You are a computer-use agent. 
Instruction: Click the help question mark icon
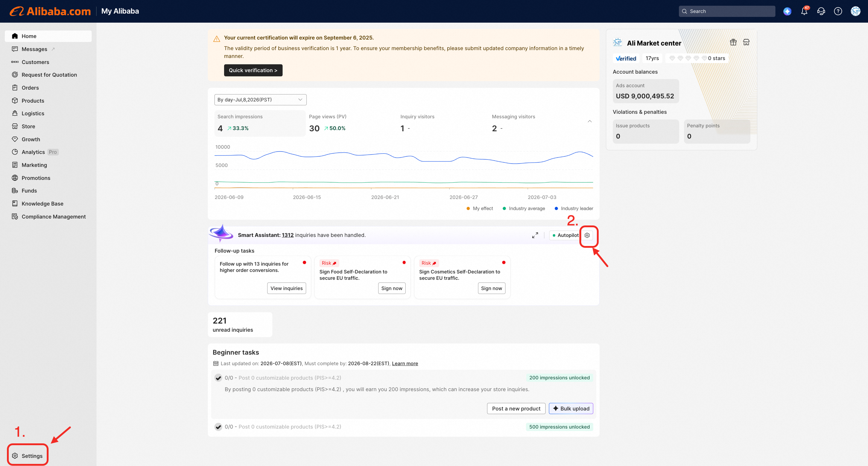click(838, 11)
